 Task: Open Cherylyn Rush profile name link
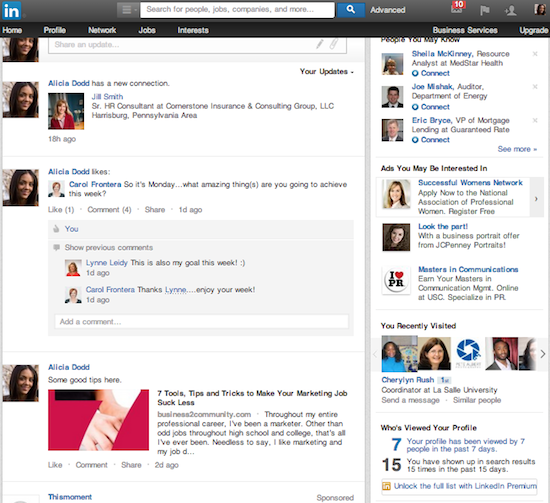click(x=408, y=380)
